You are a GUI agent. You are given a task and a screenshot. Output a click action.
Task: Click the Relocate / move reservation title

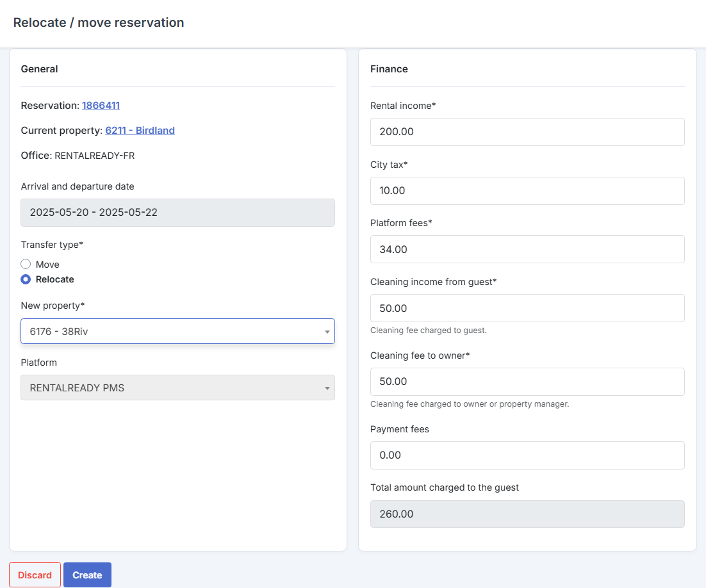coord(99,22)
